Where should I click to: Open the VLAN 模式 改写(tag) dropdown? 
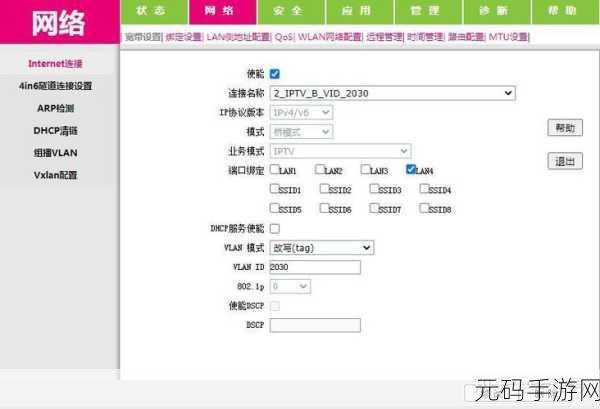tap(322, 248)
